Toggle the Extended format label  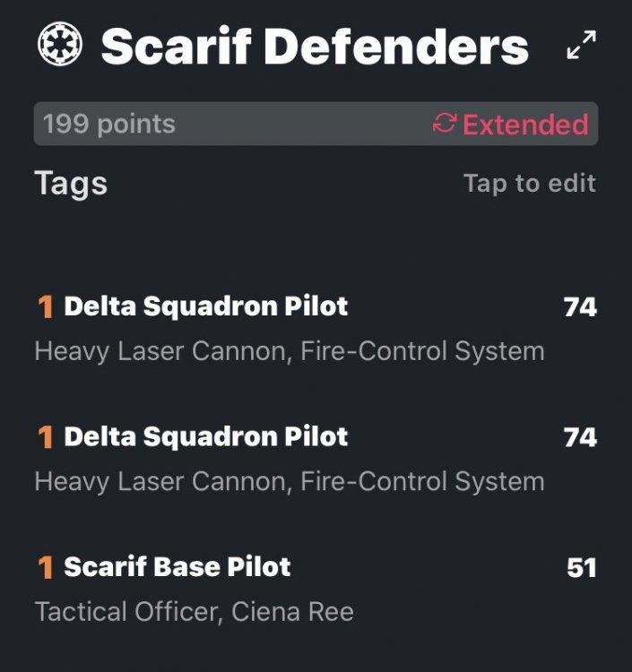pyautogui.click(x=525, y=125)
